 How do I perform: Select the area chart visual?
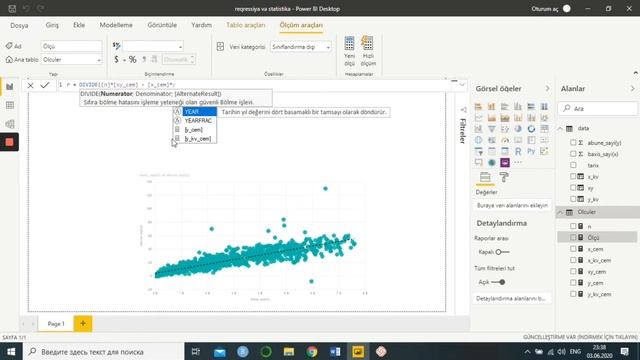pyautogui.click(x=491, y=118)
